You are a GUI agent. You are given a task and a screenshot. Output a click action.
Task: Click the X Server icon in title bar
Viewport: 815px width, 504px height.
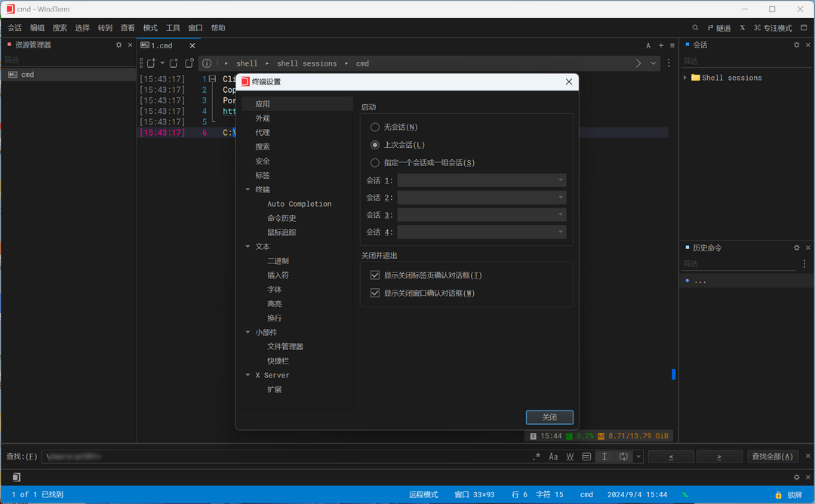click(x=742, y=27)
